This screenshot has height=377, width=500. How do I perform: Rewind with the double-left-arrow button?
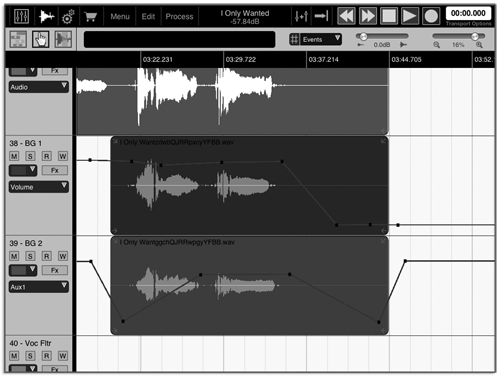point(346,16)
